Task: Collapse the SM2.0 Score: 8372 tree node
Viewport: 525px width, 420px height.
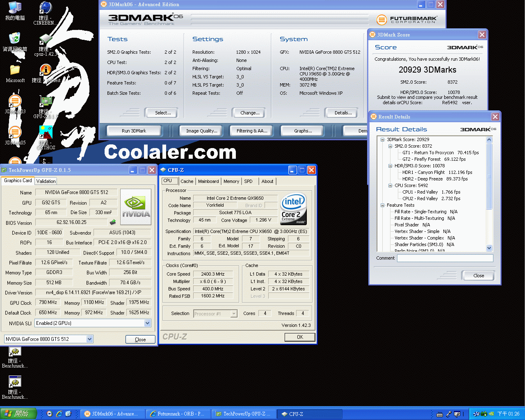Action: (x=390, y=146)
